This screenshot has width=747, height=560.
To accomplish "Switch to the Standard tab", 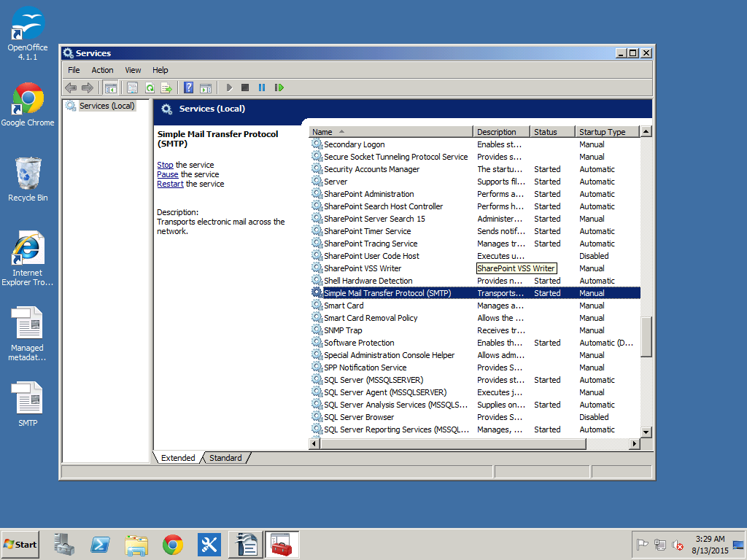I will (225, 458).
